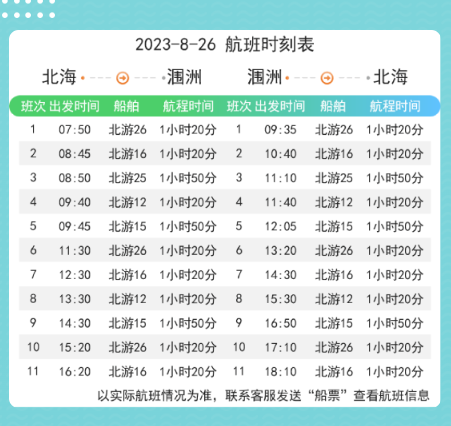The height and width of the screenshot is (426, 451).
Task: Click the 1小时50分 duration in the 08:50 row
Action: tap(188, 178)
